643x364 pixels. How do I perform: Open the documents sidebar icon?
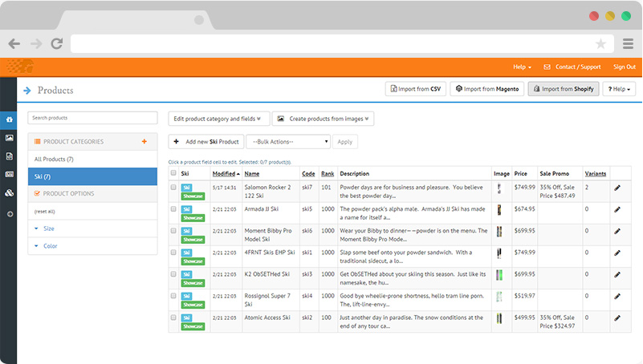pos(9,156)
